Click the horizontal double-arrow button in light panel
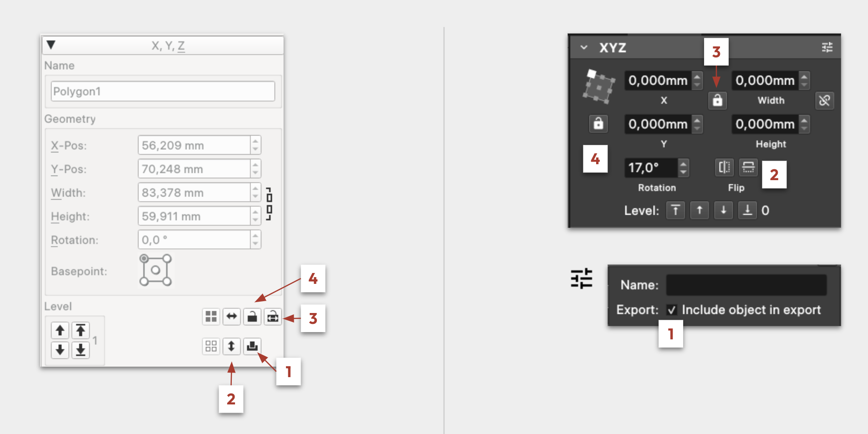Screen dimensions: 868x434 (x=231, y=316)
